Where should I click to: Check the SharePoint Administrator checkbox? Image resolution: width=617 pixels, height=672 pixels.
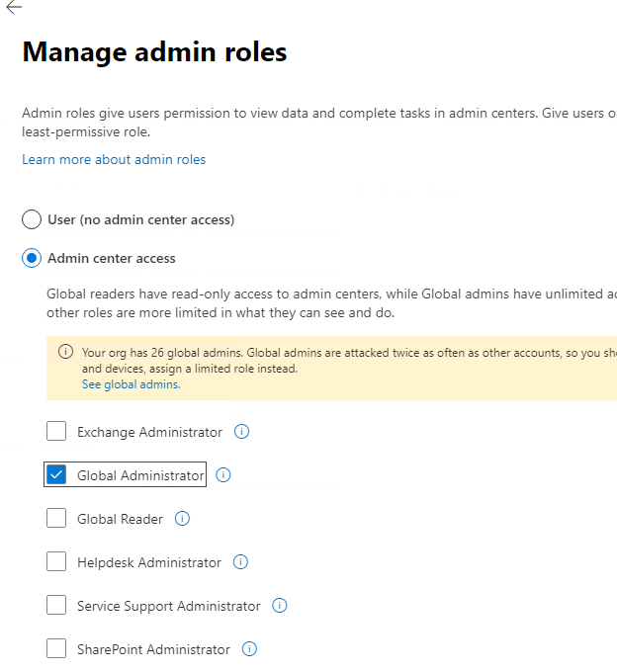[x=56, y=649]
